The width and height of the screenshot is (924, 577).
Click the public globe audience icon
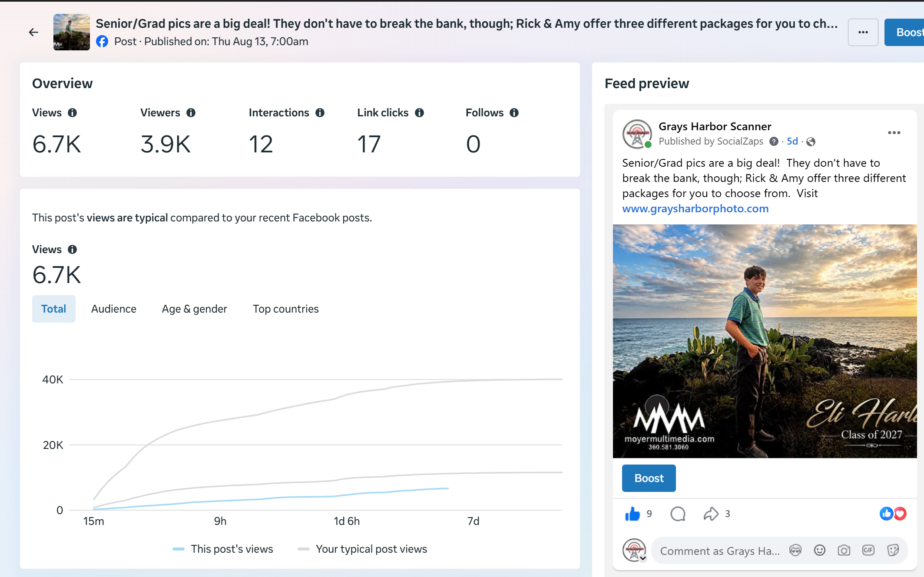[x=811, y=142]
